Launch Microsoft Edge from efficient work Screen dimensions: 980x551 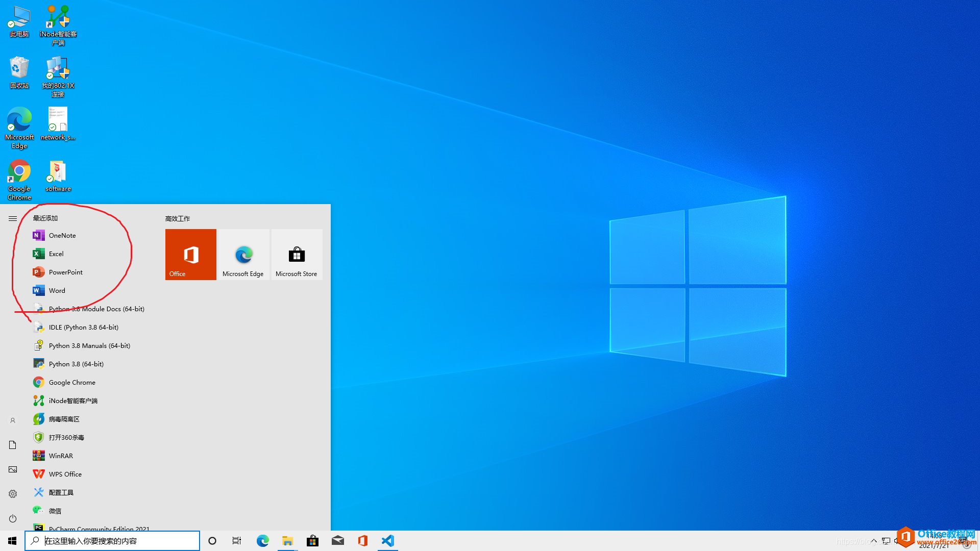coord(243,254)
